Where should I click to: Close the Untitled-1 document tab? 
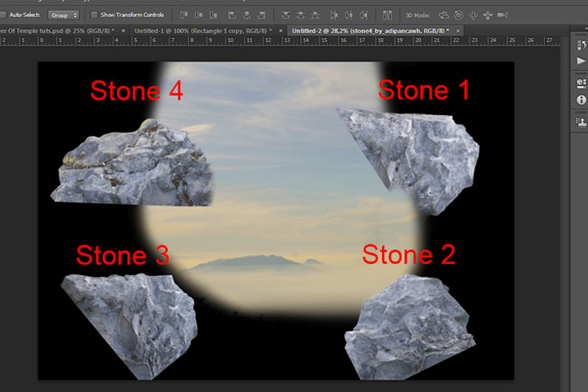(281, 31)
